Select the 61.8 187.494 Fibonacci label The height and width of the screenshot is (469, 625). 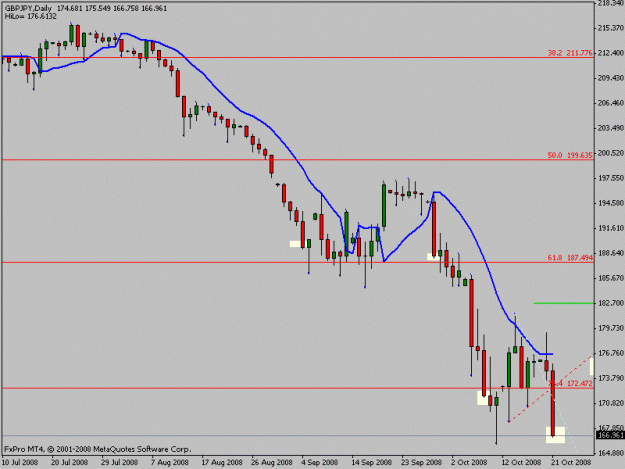tap(570, 258)
